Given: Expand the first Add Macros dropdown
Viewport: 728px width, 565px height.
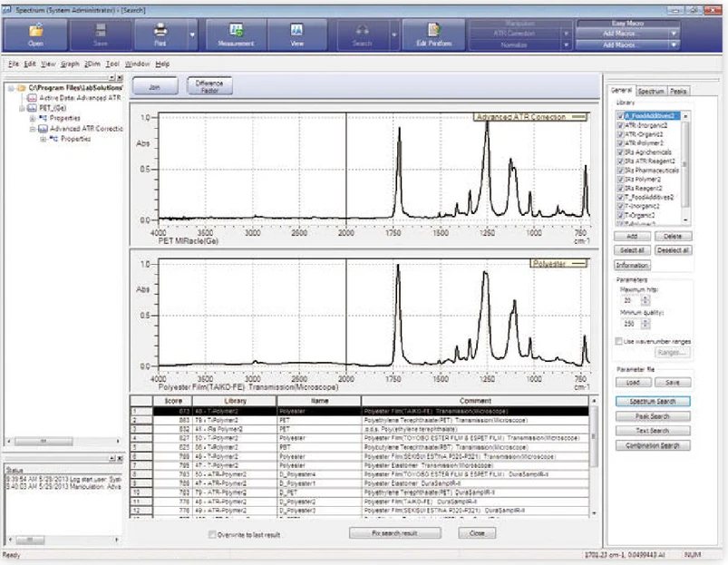Looking at the screenshot, I should click(675, 33).
